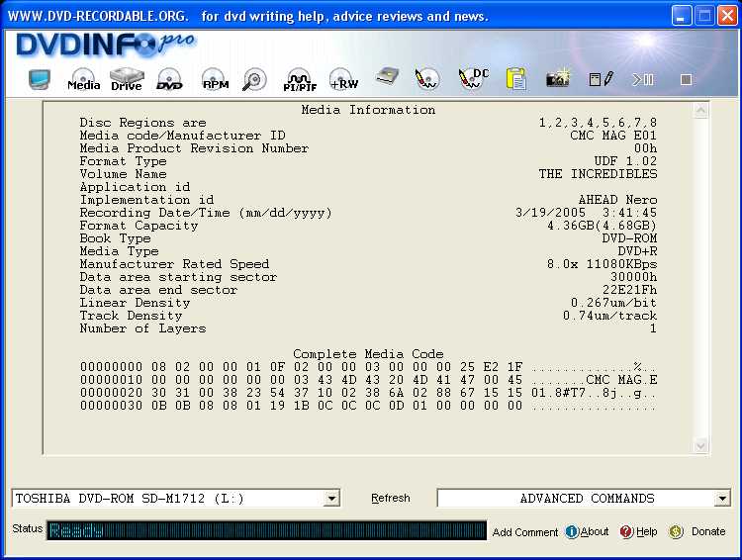The width and height of the screenshot is (742, 560).
Task: Click the 30000h starting sector value
Action: click(633, 276)
